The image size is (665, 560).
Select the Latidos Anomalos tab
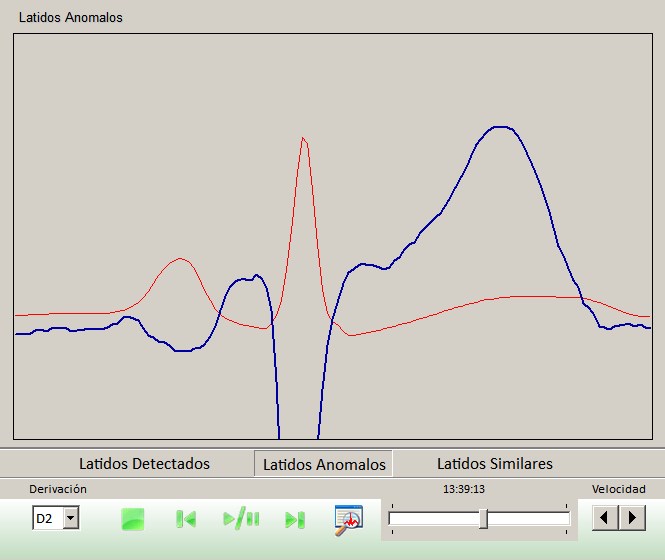[324, 464]
